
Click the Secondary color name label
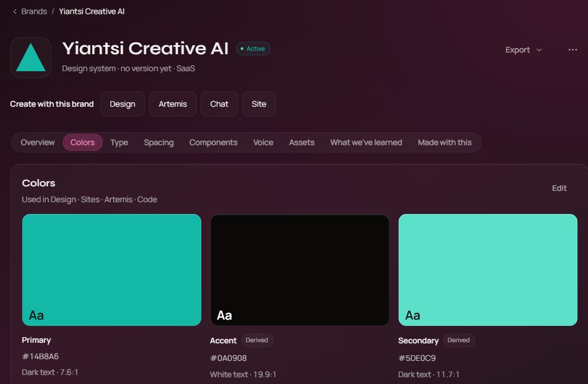click(418, 341)
